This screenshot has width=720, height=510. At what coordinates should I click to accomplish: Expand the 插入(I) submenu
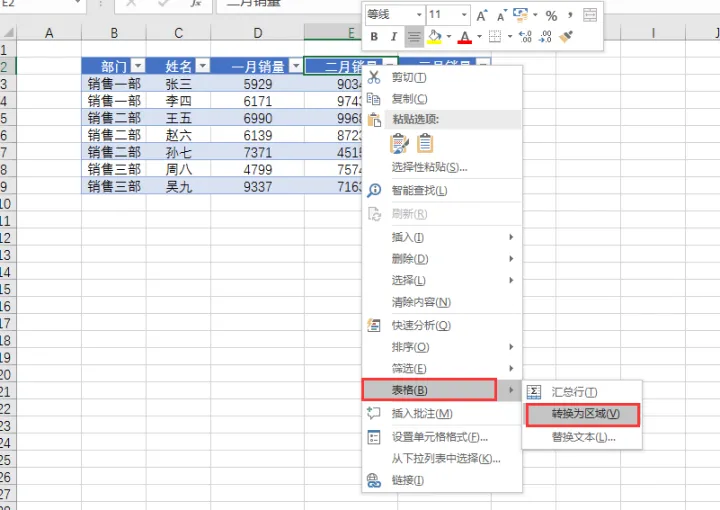click(442, 237)
